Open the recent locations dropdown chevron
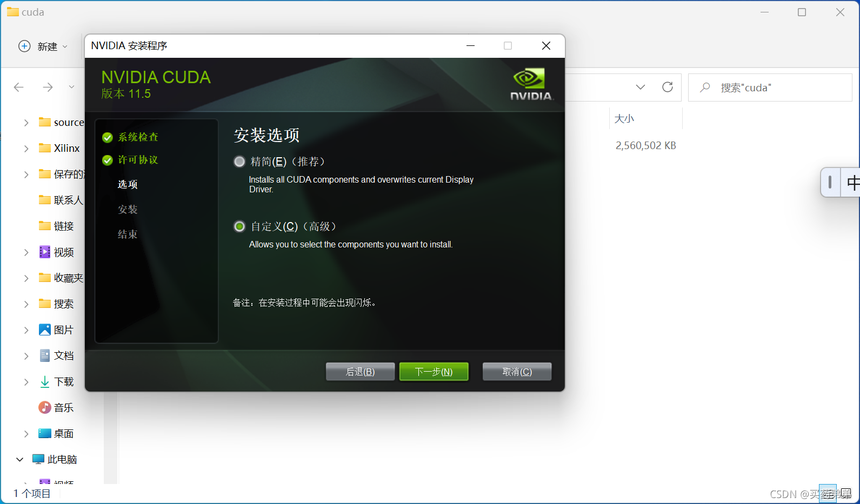The height and width of the screenshot is (504, 860). pyautogui.click(x=71, y=87)
